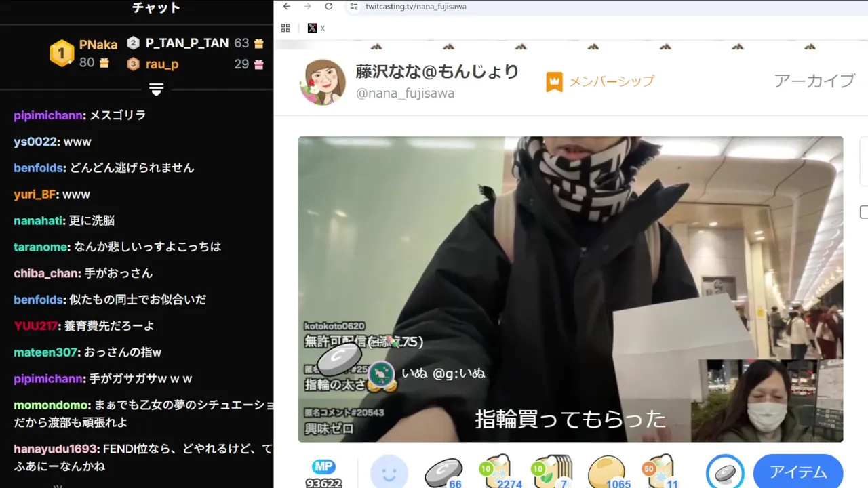Click the twitcasting.tv address bar URL
This screenshot has width=868, height=488.
tap(416, 7)
